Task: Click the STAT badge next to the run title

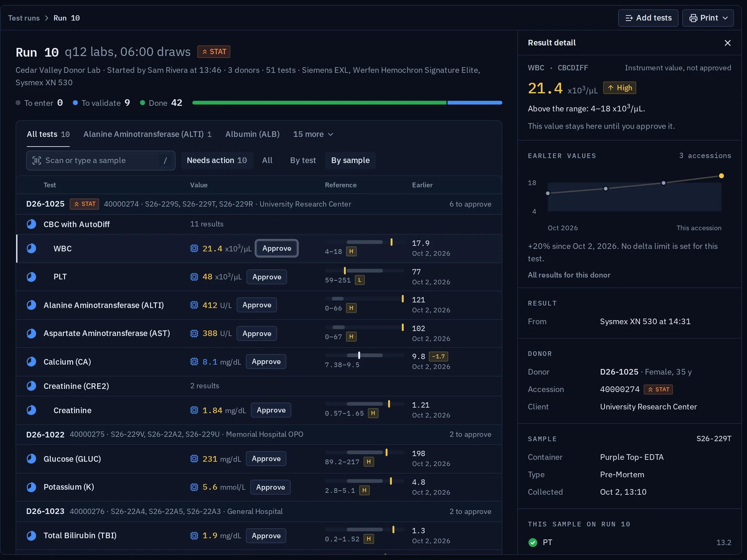Action: click(214, 52)
